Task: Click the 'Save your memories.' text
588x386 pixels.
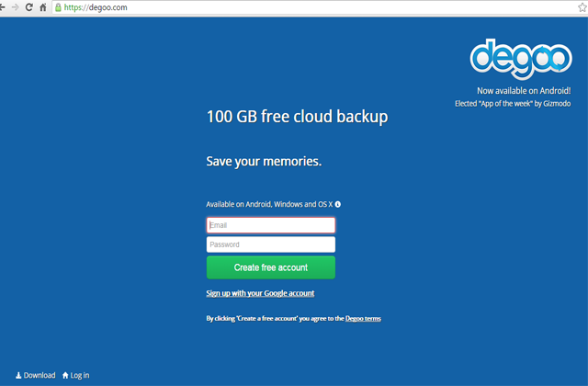Action: coord(264,162)
